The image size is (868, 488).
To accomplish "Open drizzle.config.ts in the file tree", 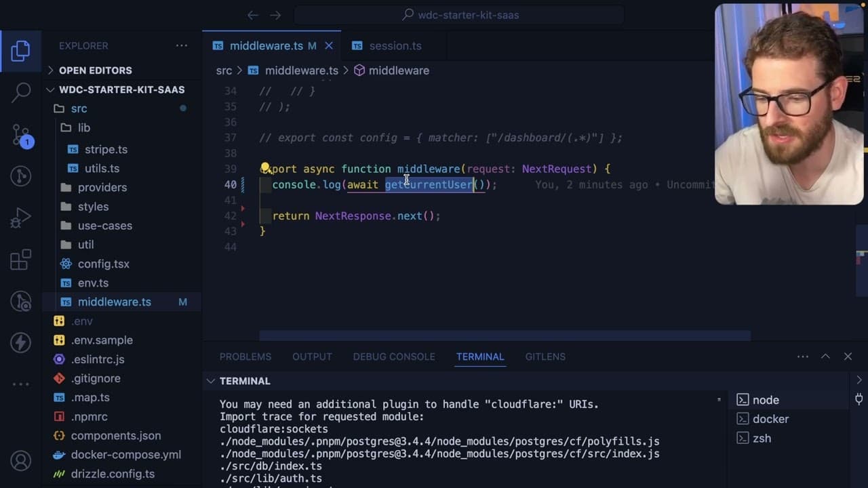I will [113, 474].
